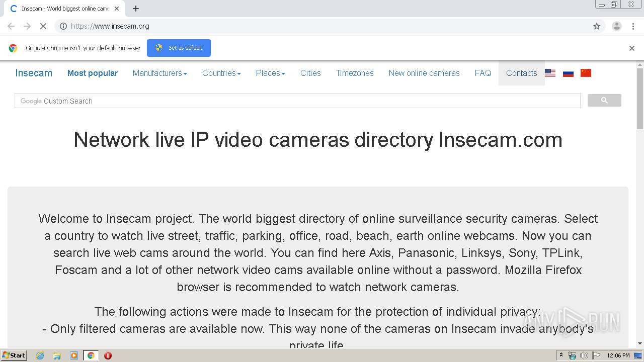Select the Chinese flag language icon
The height and width of the screenshot is (362, 644).
coord(586,73)
